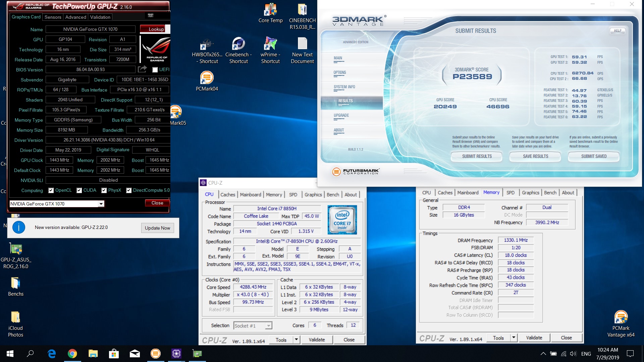Open Mail app from taskbar
The width and height of the screenshot is (644, 362).
[135, 354]
